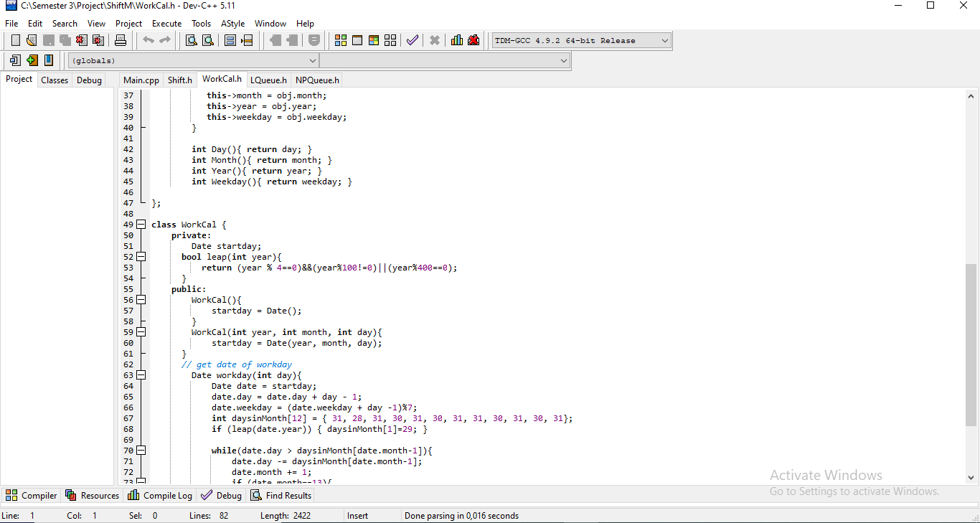Switch to the Debug side panel tab
The image size is (980, 523).
(89, 80)
